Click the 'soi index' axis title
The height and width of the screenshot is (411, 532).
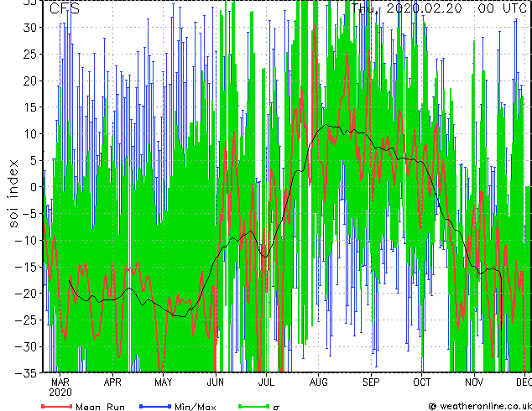click(13, 194)
